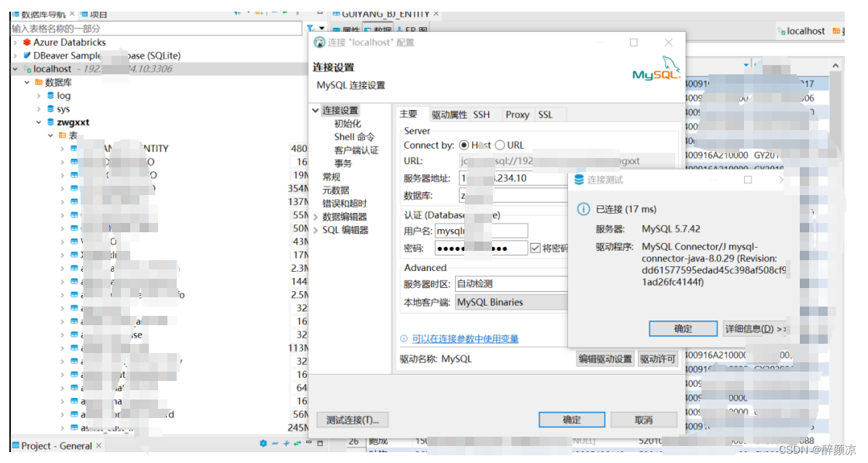Collapse the localhost connection node
The width and height of the screenshot is (868, 463).
point(15,69)
